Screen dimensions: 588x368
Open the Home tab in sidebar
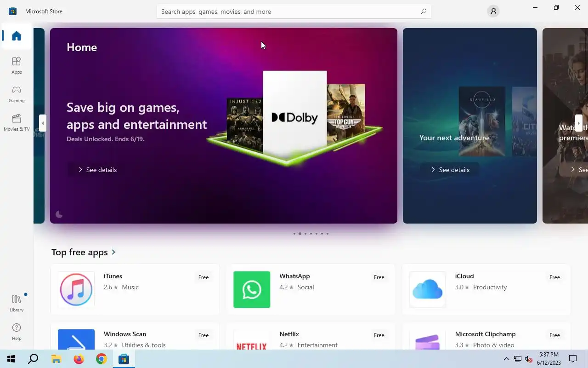click(17, 36)
